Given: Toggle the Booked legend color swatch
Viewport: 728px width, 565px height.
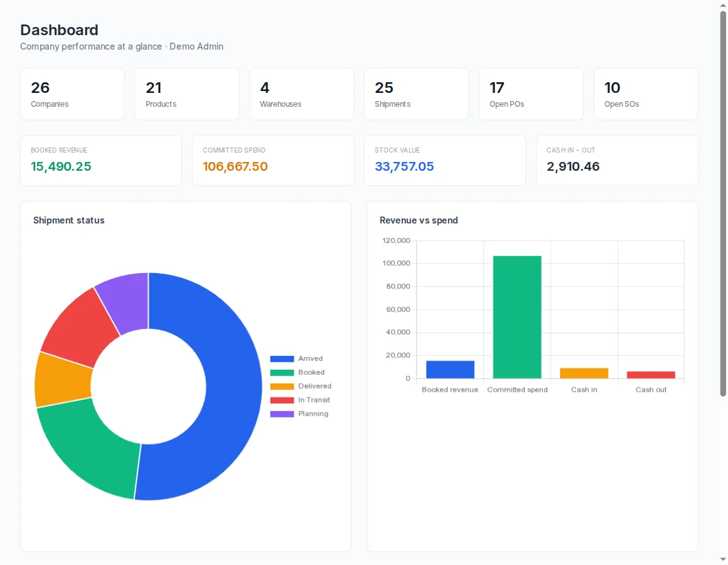Looking at the screenshot, I should (x=282, y=372).
